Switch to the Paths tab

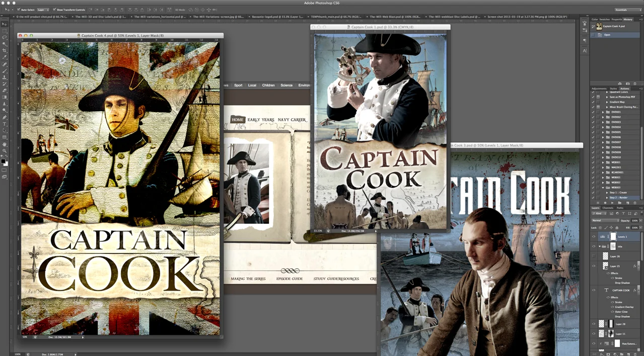coord(620,208)
